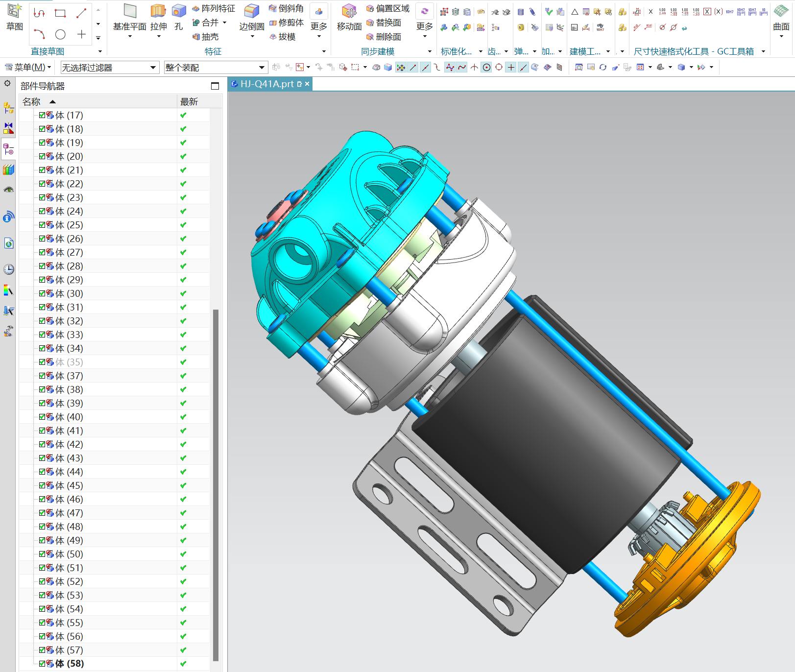Select the rectangle sketch tool

point(60,13)
